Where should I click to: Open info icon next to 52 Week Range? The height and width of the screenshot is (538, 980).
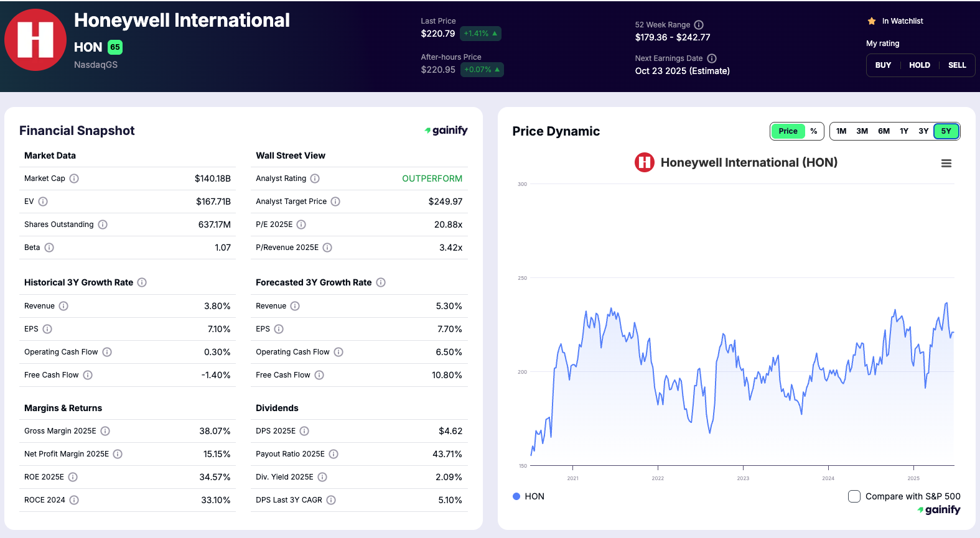point(699,25)
